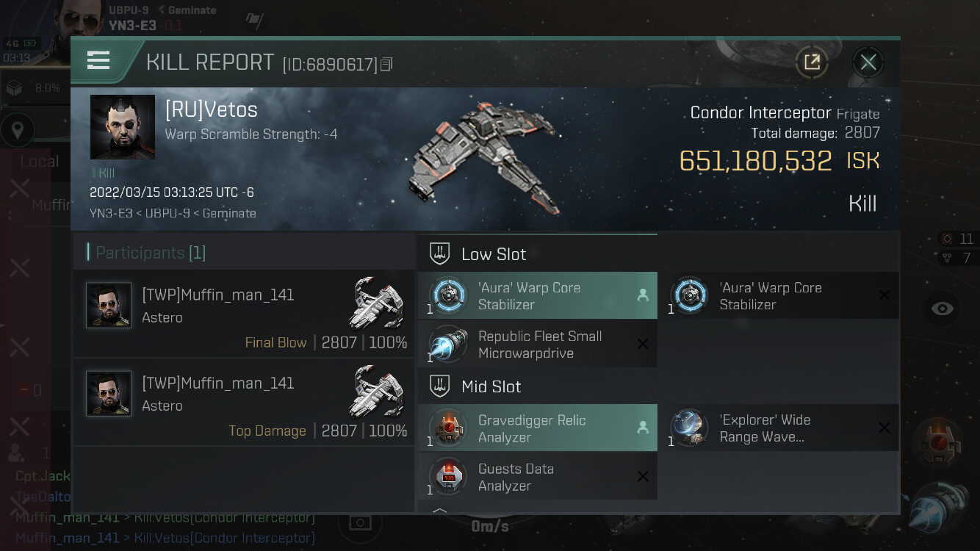This screenshot has height=551, width=980.
Task: Click the Astero ship icon for Final Blow
Action: (x=377, y=302)
